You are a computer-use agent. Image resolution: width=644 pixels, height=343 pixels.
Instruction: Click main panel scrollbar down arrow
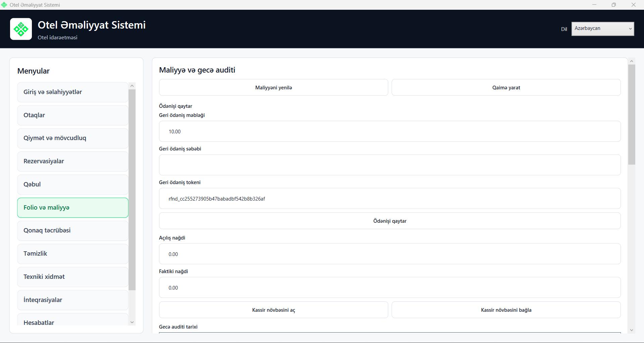tap(632, 330)
